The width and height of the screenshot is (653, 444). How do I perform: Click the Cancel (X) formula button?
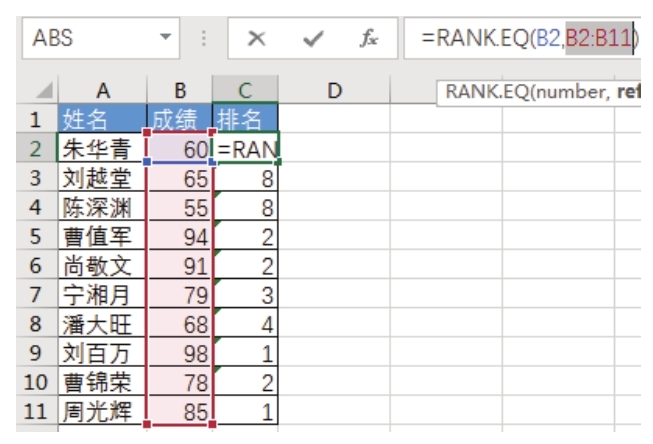(257, 39)
